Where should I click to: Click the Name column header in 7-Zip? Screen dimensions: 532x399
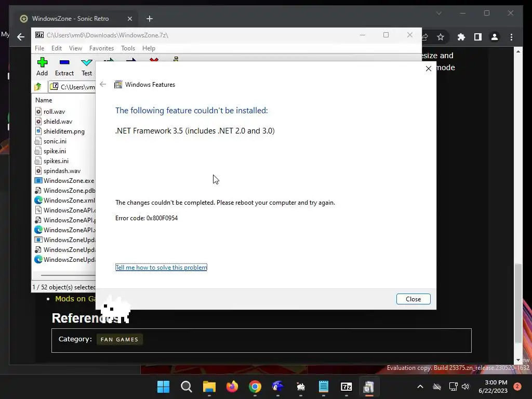[44, 100]
